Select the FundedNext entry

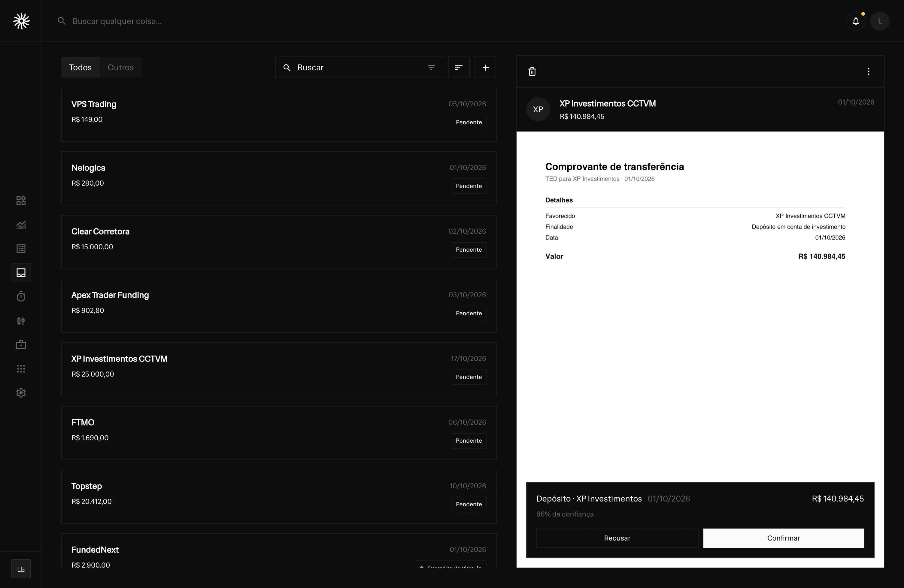(279, 551)
